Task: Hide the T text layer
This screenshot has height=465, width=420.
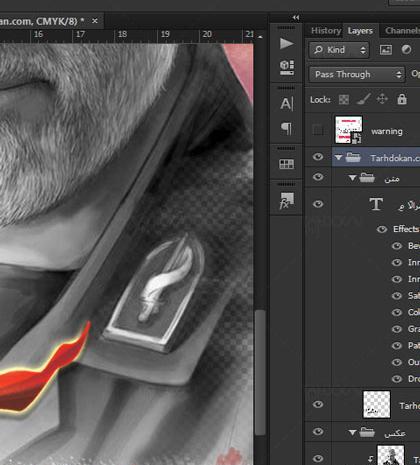Action: click(x=318, y=204)
